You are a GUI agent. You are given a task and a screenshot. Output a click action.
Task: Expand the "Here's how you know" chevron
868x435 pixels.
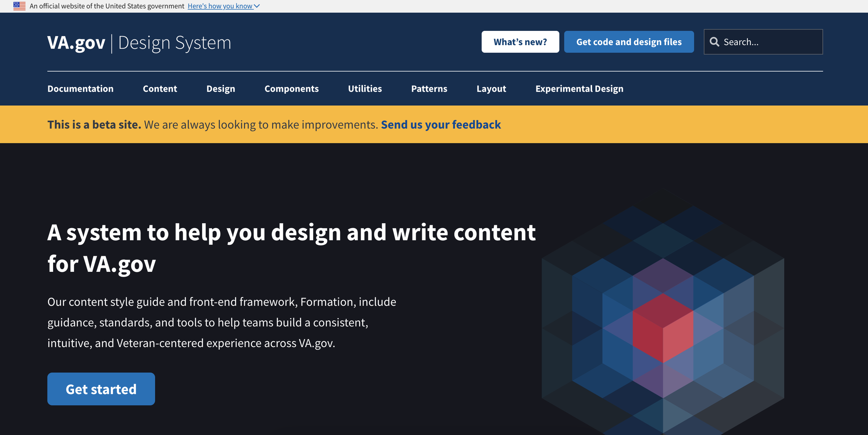coord(257,6)
